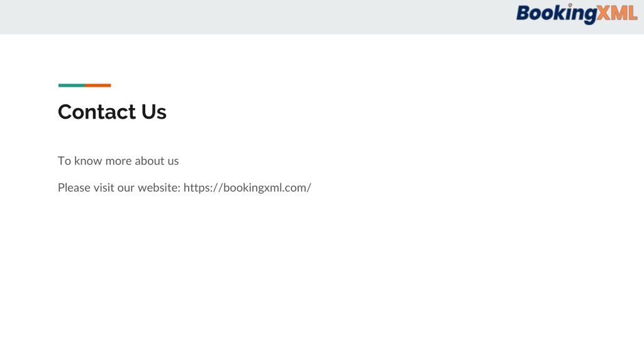644x362 pixels.
Task: Click the word about in the first line
Action: click(x=150, y=160)
